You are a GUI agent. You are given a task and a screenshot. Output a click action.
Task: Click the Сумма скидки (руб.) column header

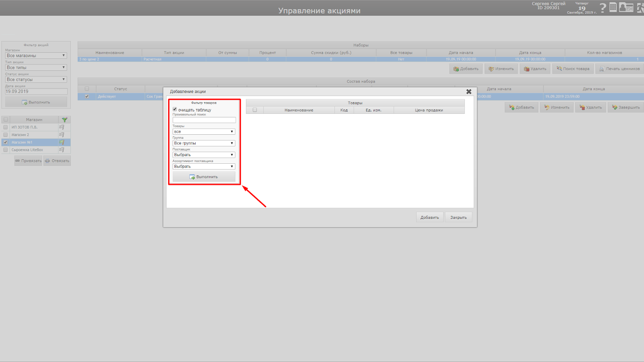point(331,53)
